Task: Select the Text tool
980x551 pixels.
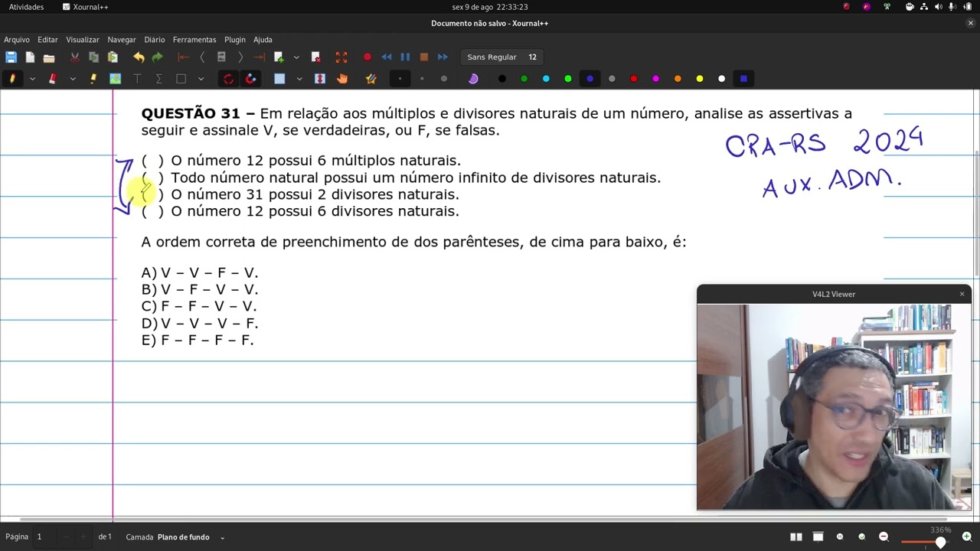Action: (x=137, y=79)
